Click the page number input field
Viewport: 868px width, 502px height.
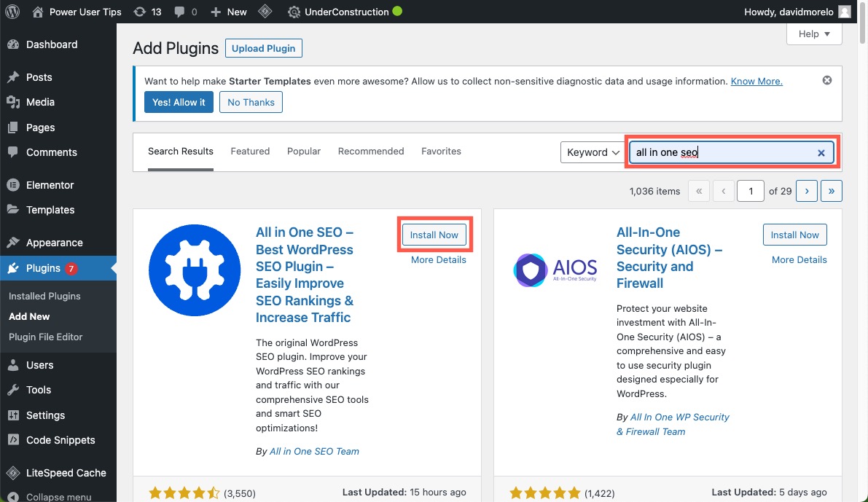point(750,190)
